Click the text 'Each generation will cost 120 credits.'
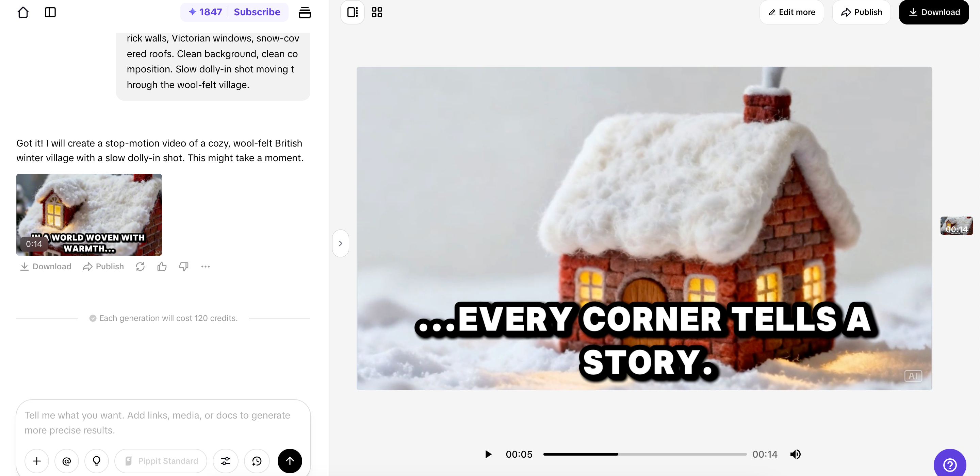This screenshot has height=476, width=980. tap(168, 318)
